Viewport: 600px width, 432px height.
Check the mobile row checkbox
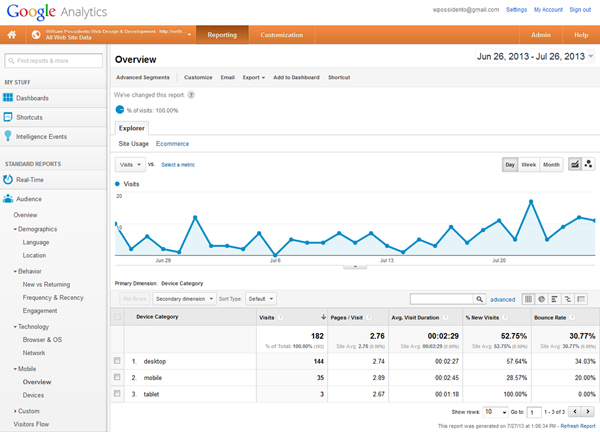117,377
